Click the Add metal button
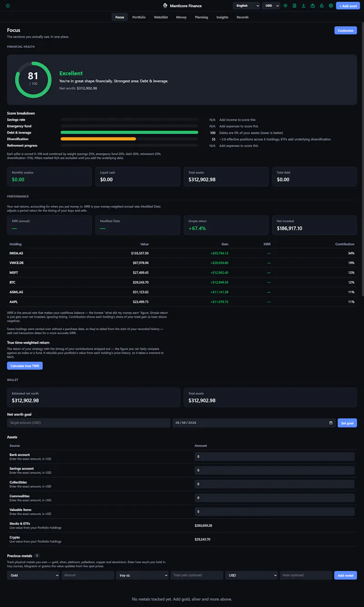 click(346, 575)
